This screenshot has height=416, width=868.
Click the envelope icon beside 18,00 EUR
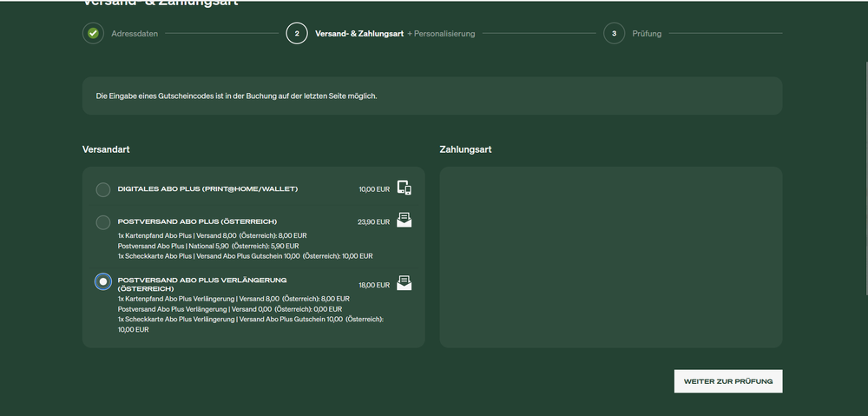(404, 283)
